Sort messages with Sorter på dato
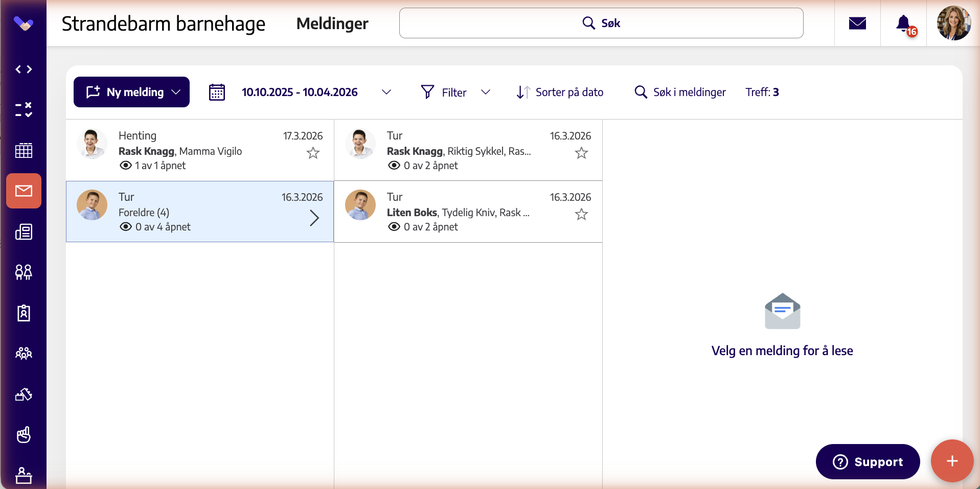The image size is (980, 489). coord(560,92)
